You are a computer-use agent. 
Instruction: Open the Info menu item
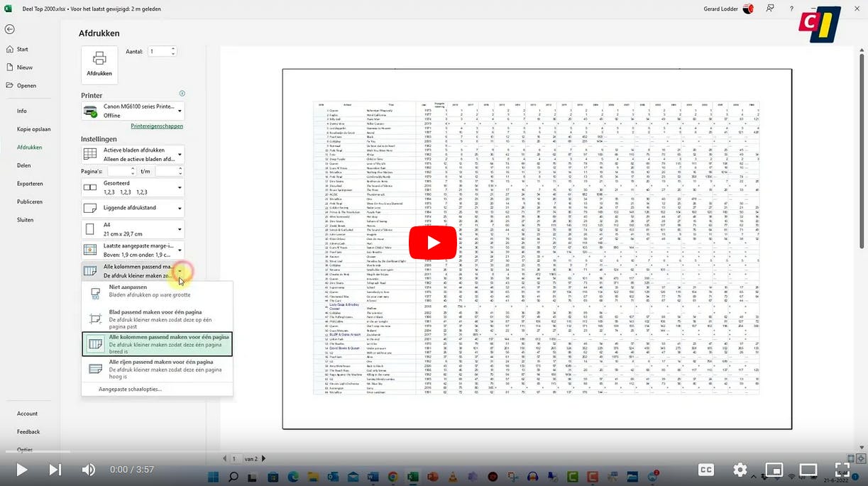(22, 111)
